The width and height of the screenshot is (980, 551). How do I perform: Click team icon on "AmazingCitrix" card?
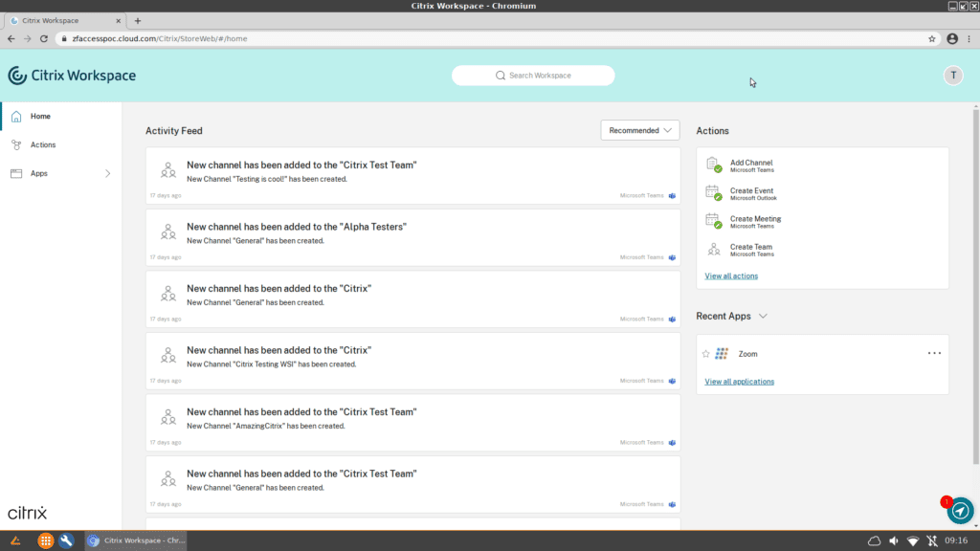168,417
